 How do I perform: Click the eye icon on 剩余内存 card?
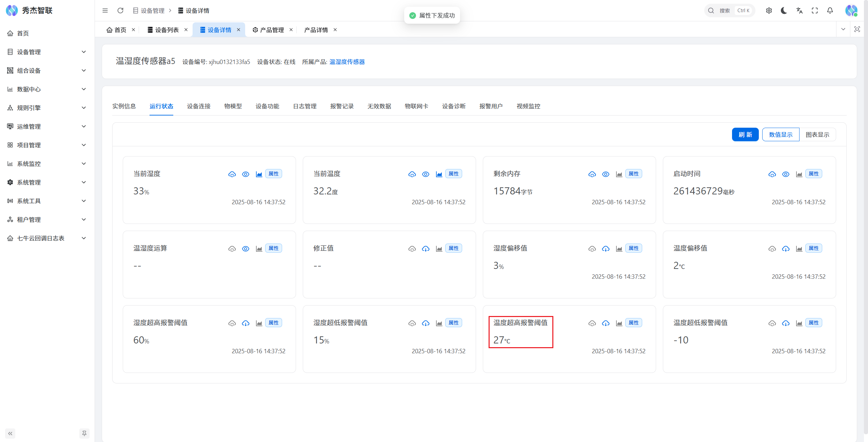pos(606,174)
